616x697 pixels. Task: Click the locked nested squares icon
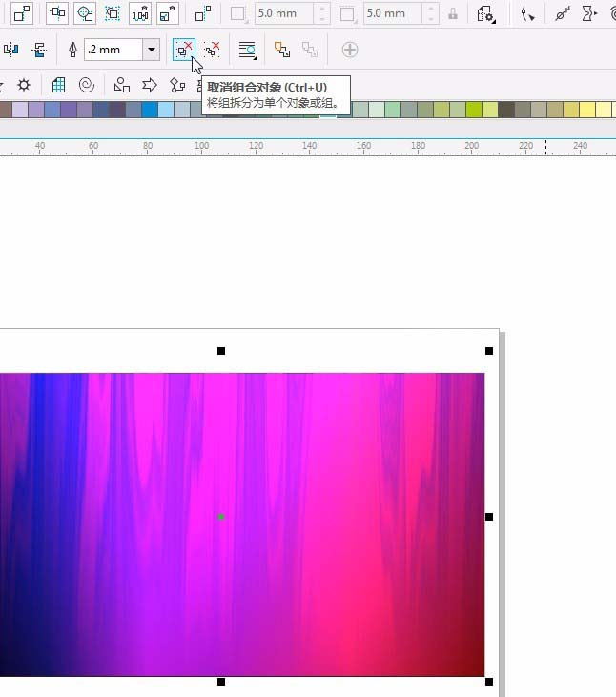168,13
